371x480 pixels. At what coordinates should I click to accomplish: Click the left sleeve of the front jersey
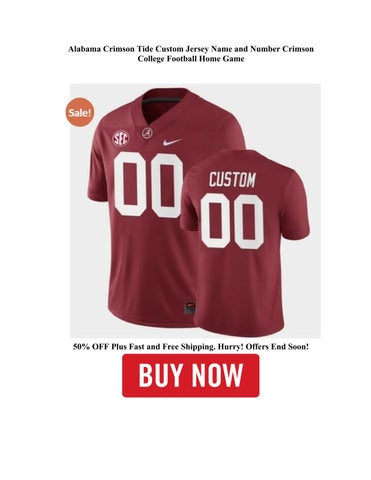pyautogui.click(x=98, y=173)
